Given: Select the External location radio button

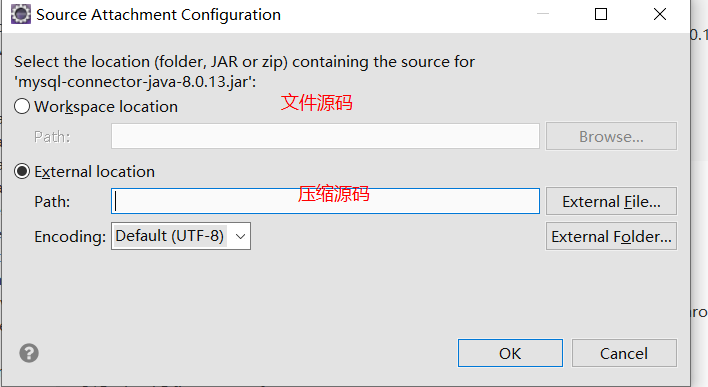Looking at the screenshot, I should 22,172.
